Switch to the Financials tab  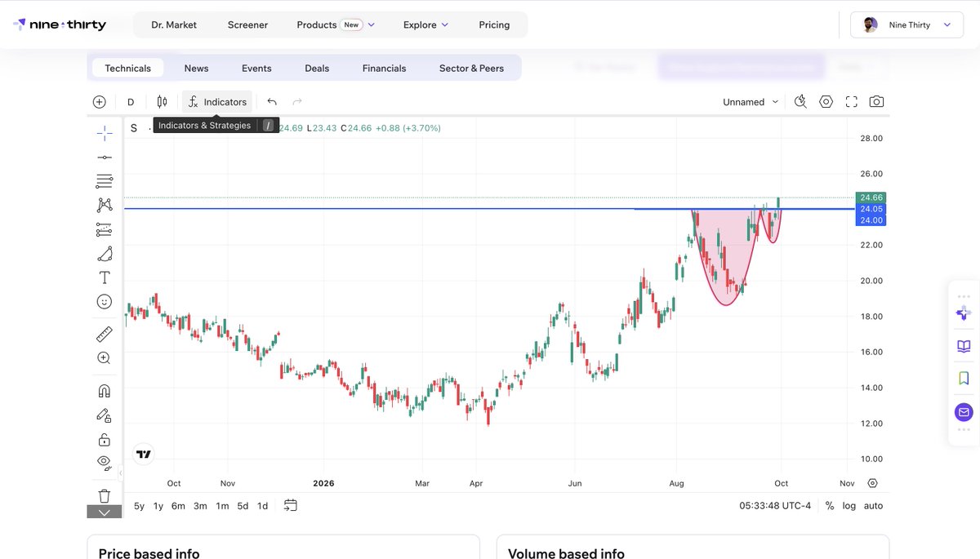click(x=384, y=68)
